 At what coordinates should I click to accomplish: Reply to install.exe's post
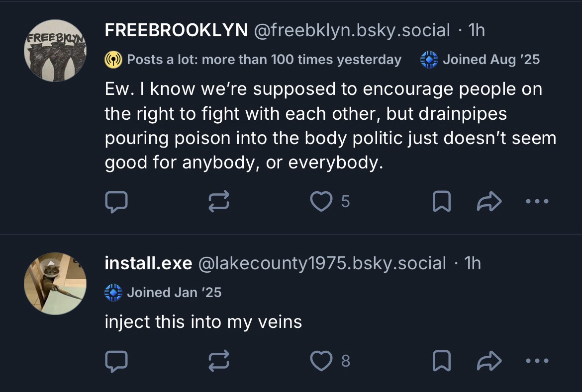point(116,361)
